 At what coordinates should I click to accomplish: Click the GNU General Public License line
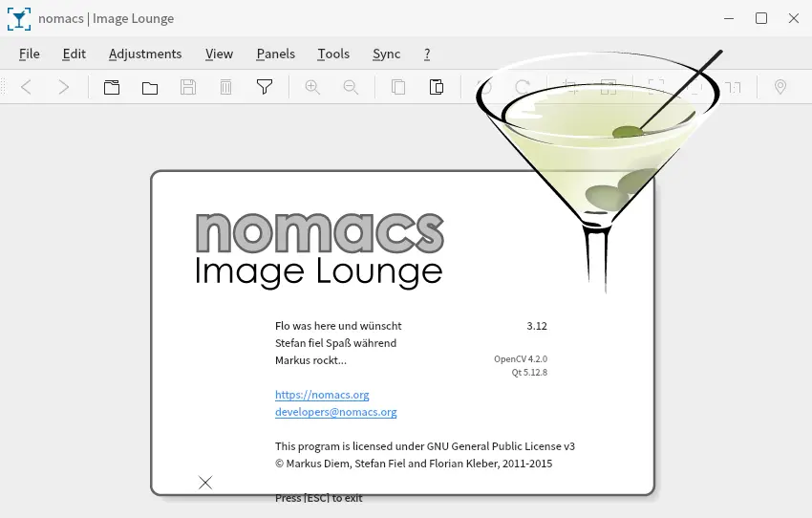pos(425,446)
